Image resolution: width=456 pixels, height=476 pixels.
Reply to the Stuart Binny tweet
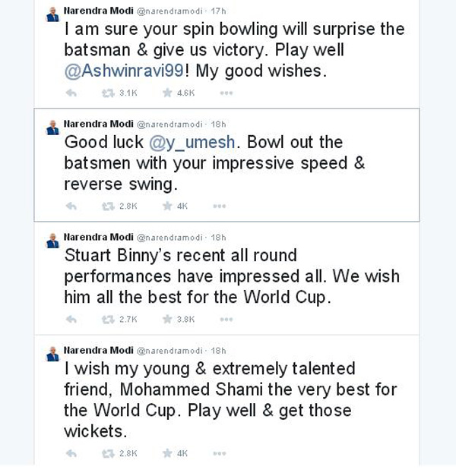tap(72, 320)
